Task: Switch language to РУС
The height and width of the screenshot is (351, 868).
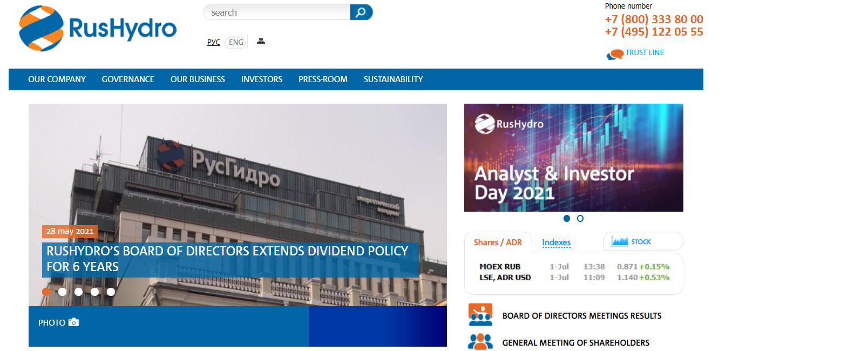Action: click(214, 42)
